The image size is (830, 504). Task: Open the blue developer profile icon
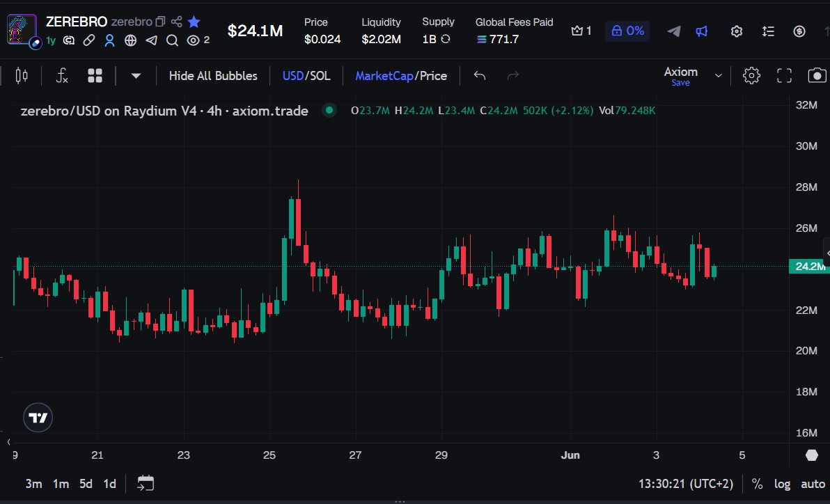[x=109, y=40]
